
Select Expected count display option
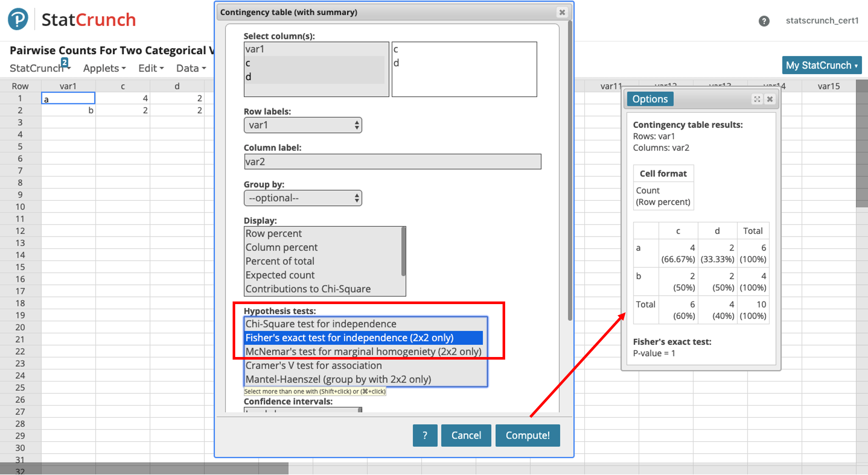point(280,275)
